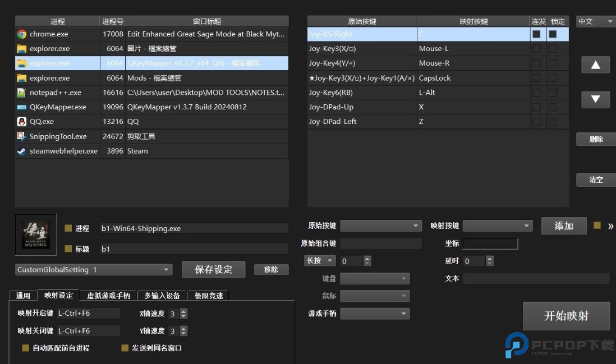Adjust the 延时 delay stepper arrows
Screen dimensions: 616x364
click(x=490, y=261)
